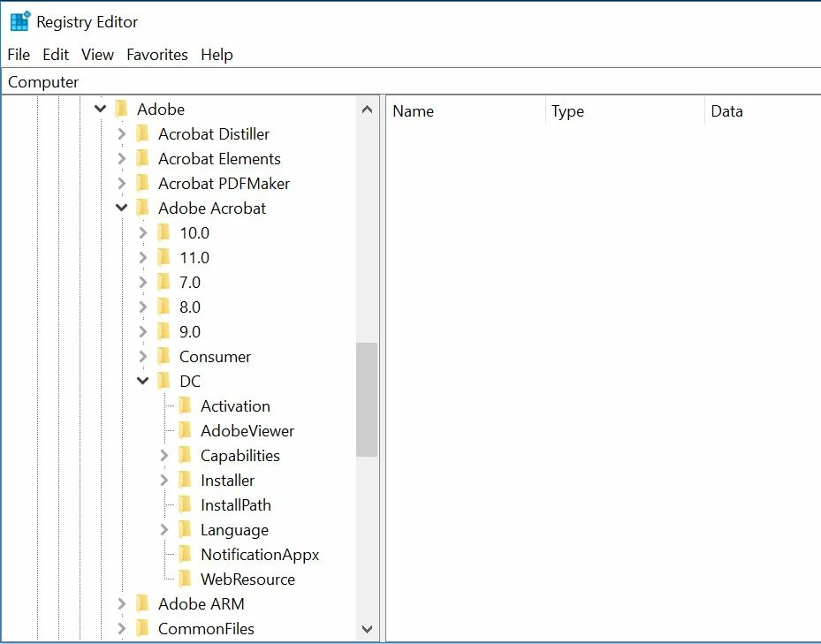The width and height of the screenshot is (821, 644).
Task: Select the Installer key label
Action: (x=227, y=480)
